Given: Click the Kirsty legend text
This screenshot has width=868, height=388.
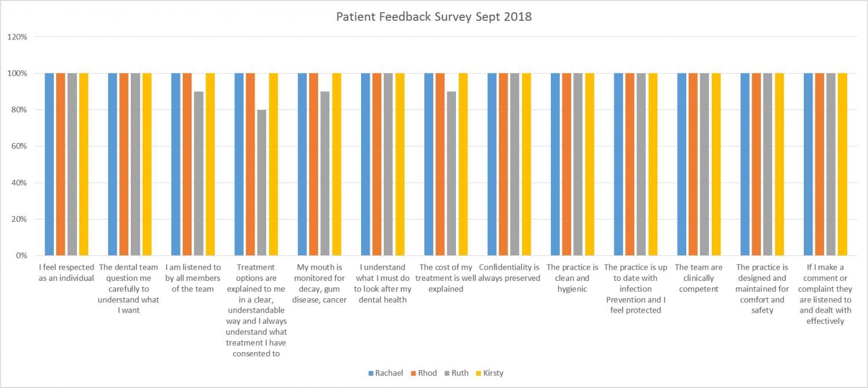Looking at the screenshot, I should click(x=492, y=374).
